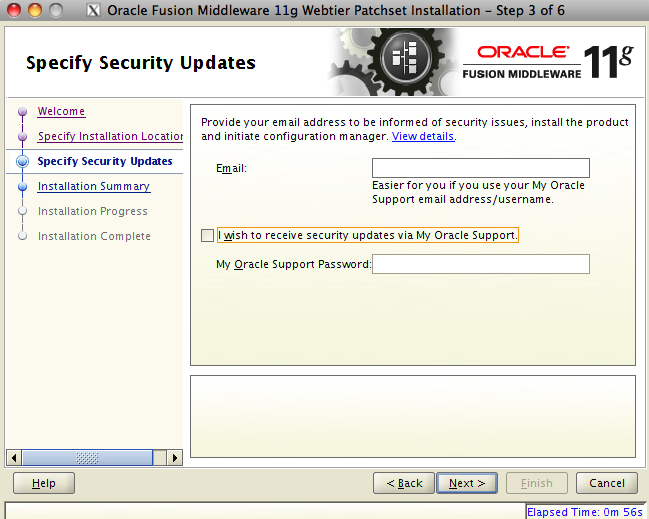The width and height of the screenshot is (649, 519).
Task: Go to Specify Installation Location step
Action: [x=110, y=136]
